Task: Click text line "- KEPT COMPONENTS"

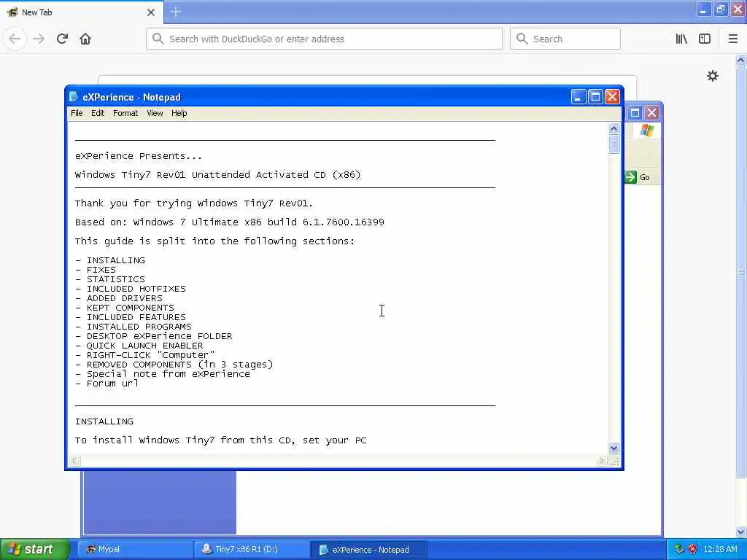Action: click(124, 308)
